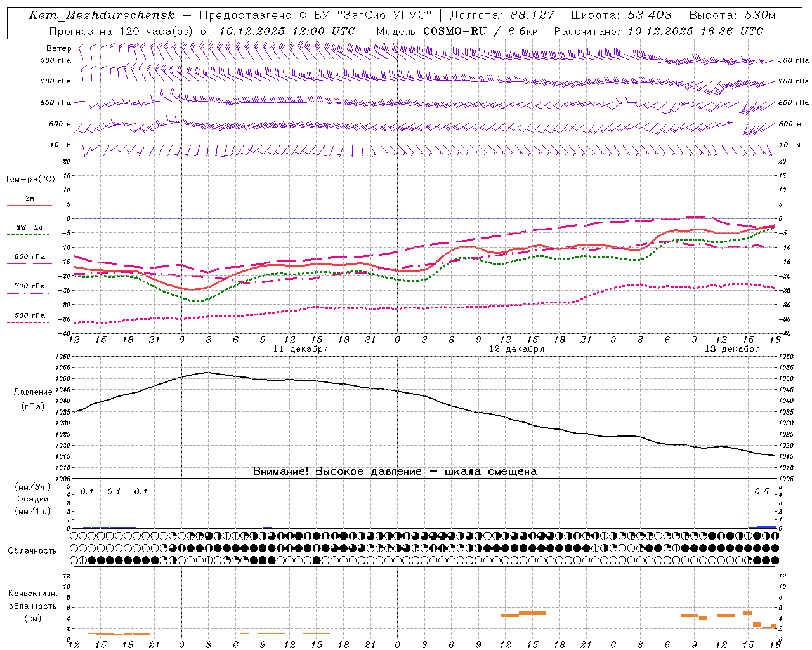Click the (мм/1ч.) precipitation unit label

[33, 511]
